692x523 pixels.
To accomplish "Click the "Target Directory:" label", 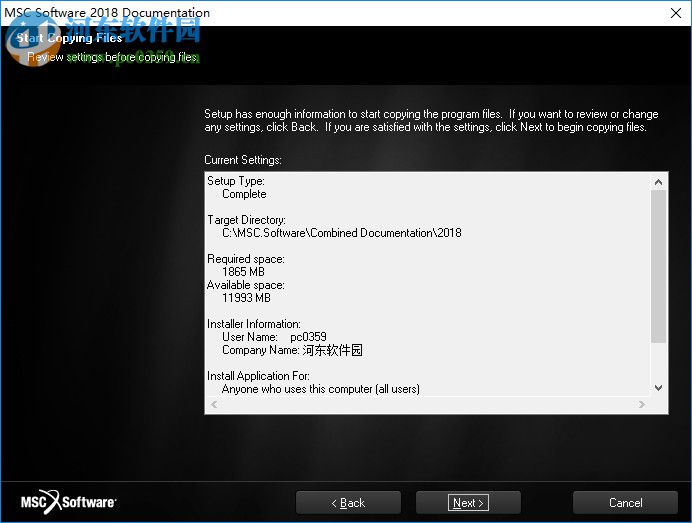I will tap(246, 220).
